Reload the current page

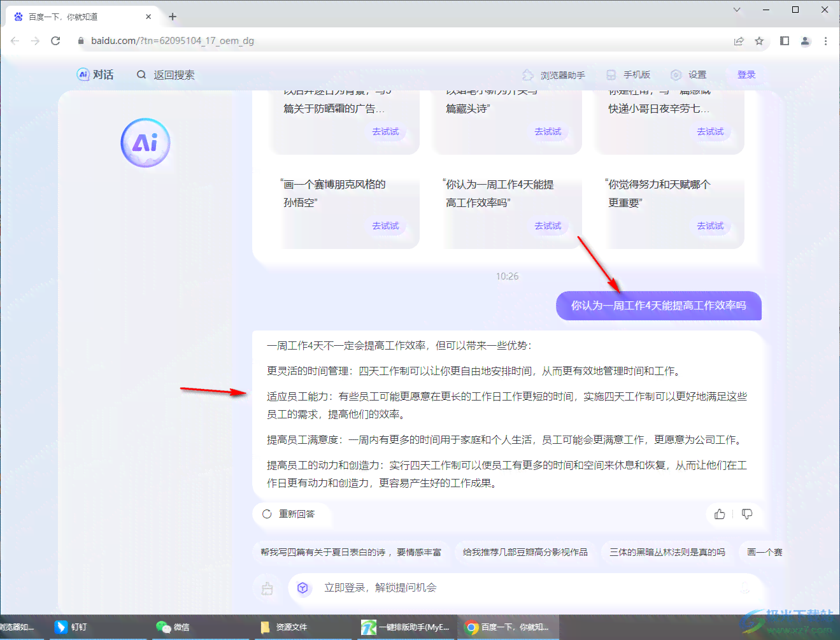tap(55, 41)
